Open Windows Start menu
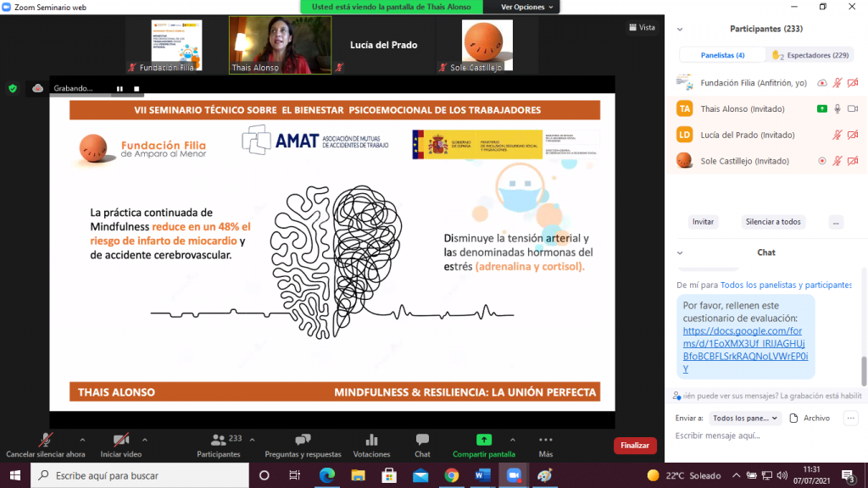Viewport: 868px width, 488px height. [x=15, y=475]
